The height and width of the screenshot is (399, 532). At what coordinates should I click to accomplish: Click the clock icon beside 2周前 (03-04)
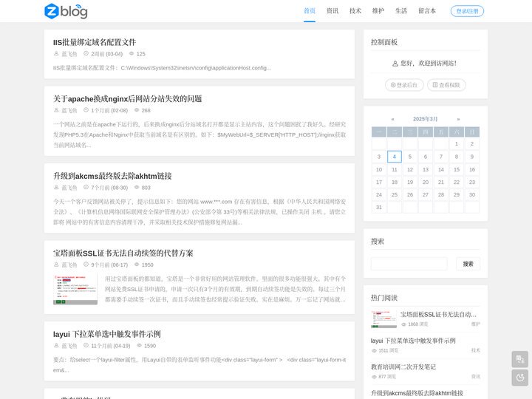pos(86,54)
